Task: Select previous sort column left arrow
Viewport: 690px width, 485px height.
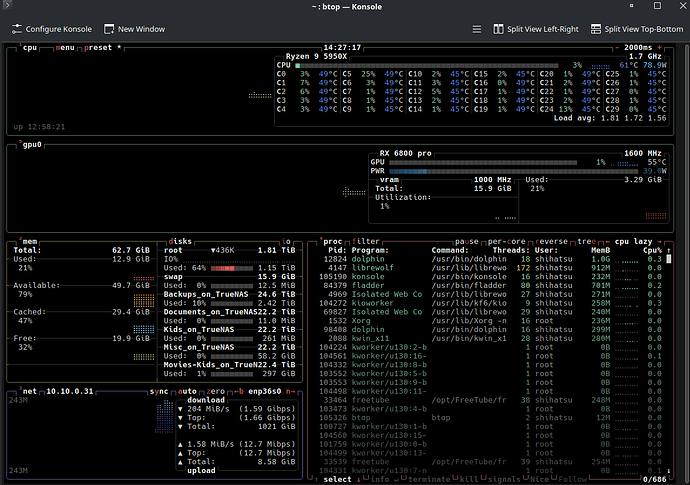Action: 607,241
